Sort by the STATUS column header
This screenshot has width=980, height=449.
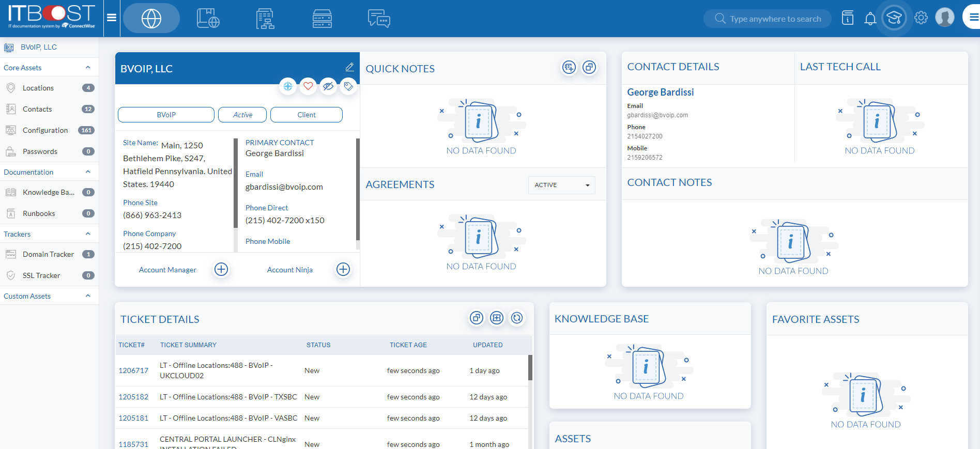(x=318, y=345)
